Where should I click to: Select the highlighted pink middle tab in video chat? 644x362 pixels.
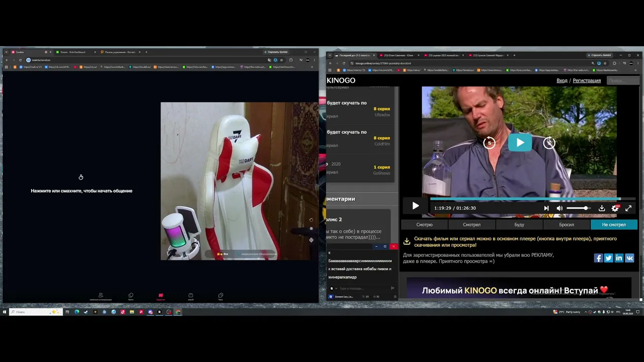[160, 297]
